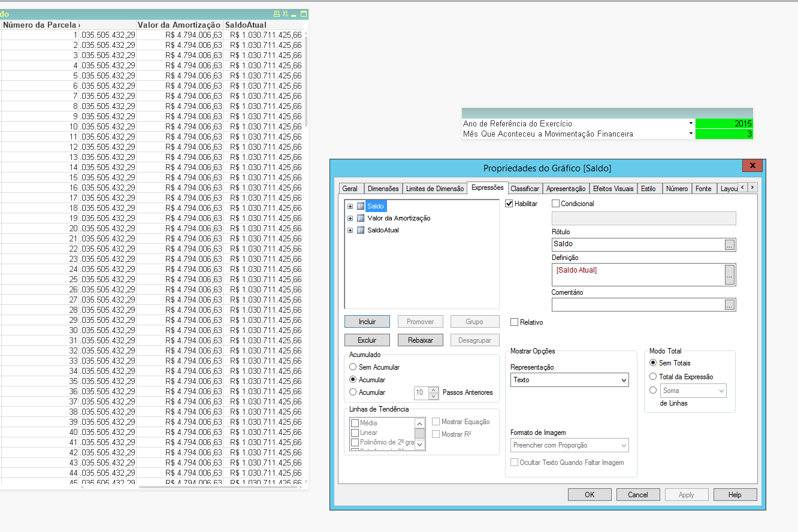Open the Número tab
This screenshot has height=532, width=798.
tap(677, 189)
